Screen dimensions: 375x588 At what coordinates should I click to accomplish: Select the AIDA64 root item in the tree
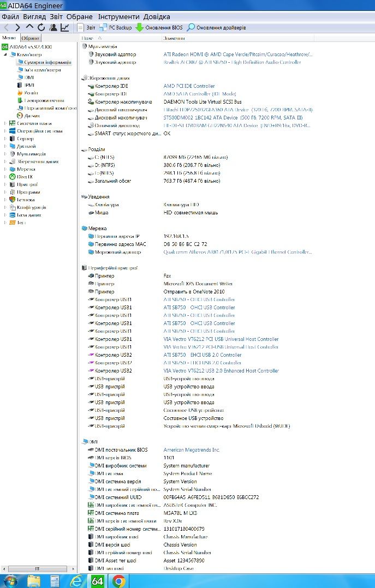point(27,47)
